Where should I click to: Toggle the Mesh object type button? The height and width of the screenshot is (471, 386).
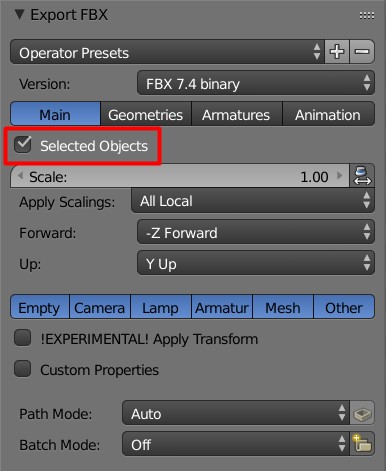[283, 307]
